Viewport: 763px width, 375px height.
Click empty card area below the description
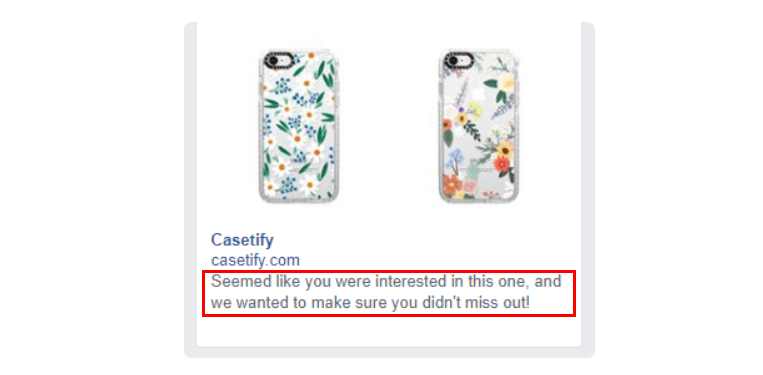coord(388,332)
